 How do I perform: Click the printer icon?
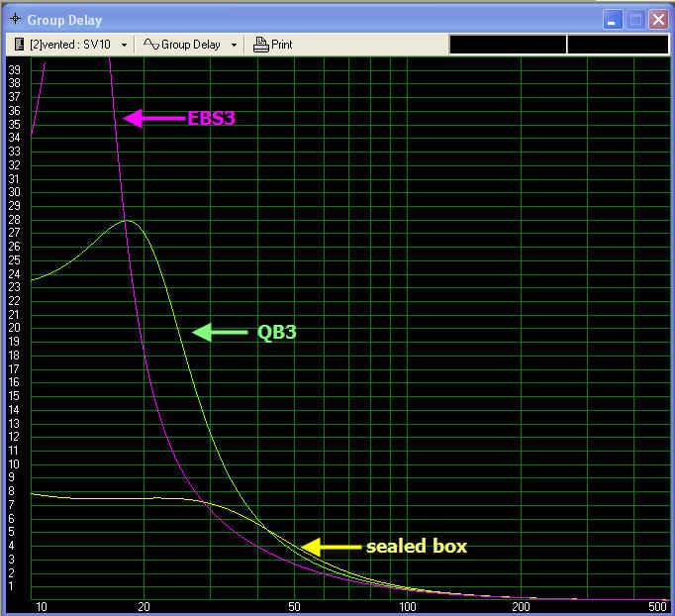260,45
